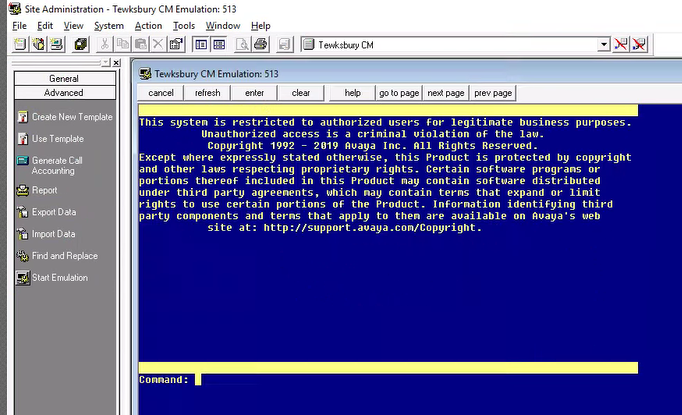Open the Tewksbury CM system dropdown
Screen dimensions: 682x415
point(603,44)
